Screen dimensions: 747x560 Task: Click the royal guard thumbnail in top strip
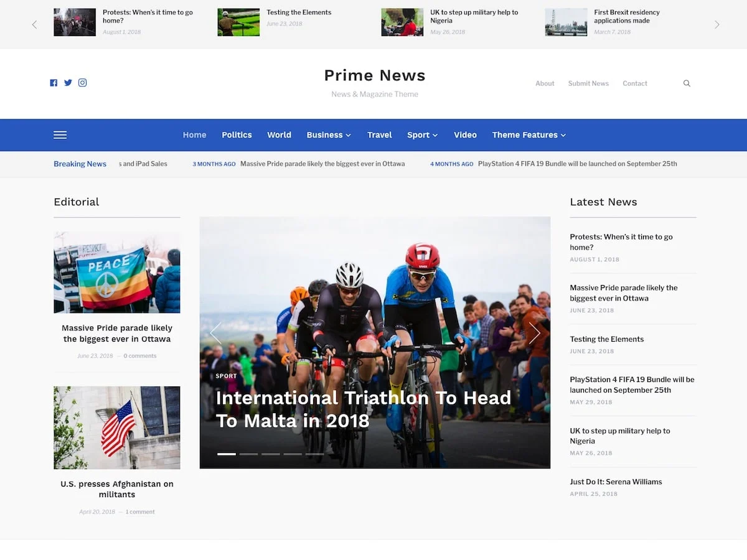pyautogui.click(x=402, y=22)
